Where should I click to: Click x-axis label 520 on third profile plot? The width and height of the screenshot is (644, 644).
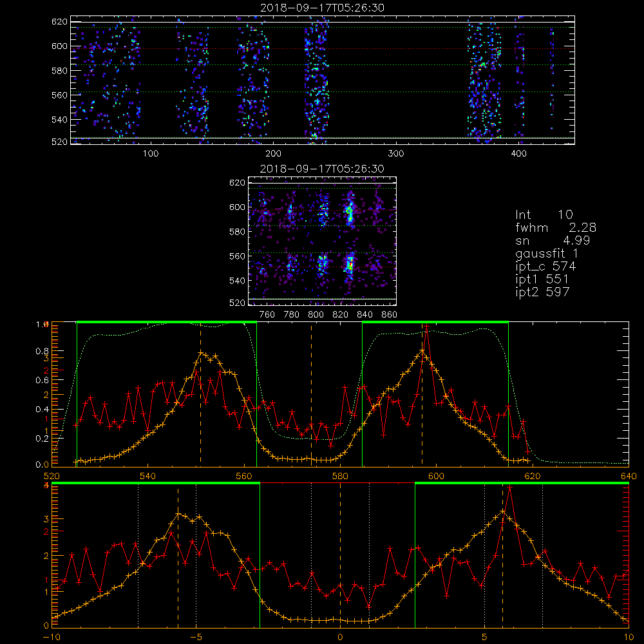[52, 476]
